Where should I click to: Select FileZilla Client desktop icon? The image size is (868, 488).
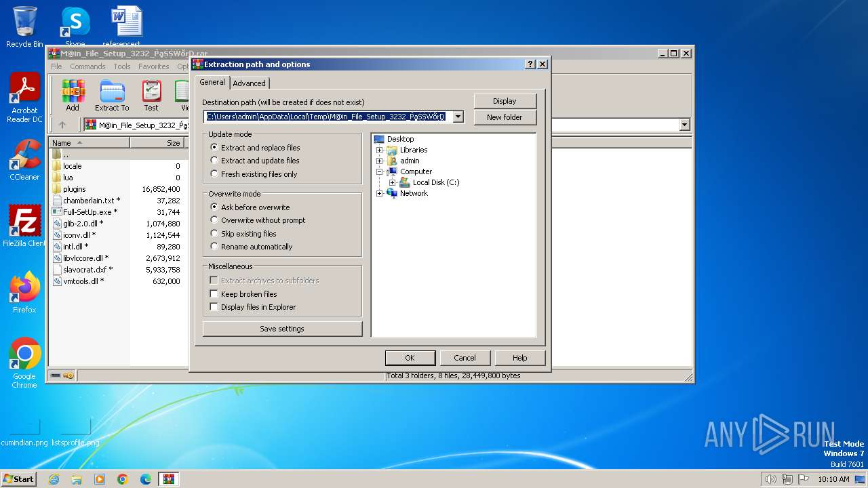[x=24, y=226]
